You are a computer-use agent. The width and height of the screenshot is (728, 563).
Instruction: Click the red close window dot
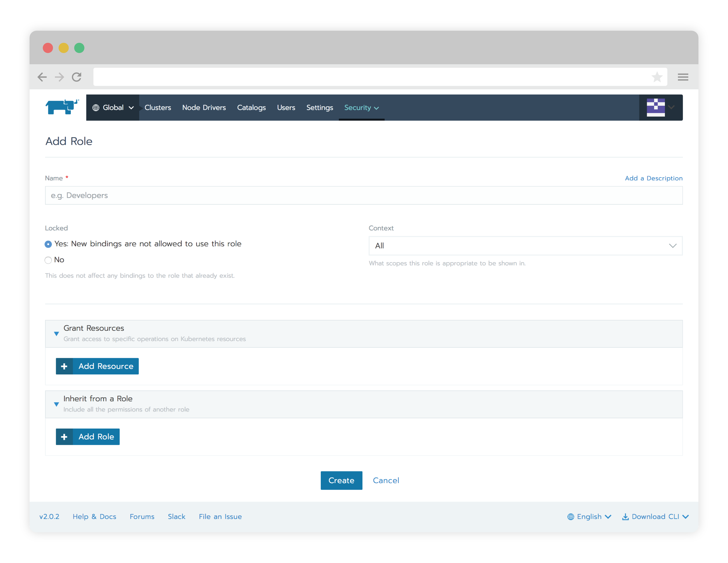pos(48,48)
